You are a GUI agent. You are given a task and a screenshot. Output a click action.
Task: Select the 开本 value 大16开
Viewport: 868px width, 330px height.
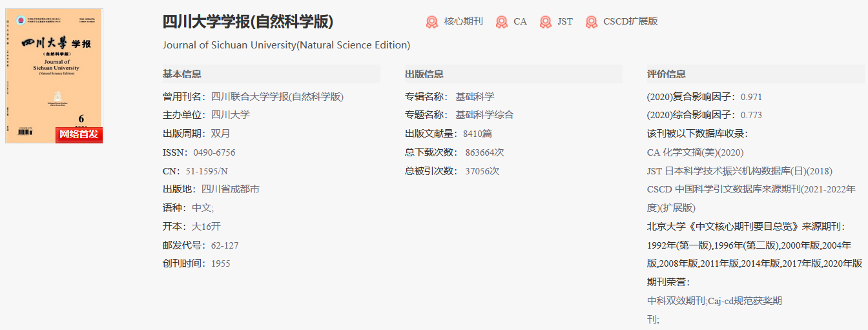point(206,227)
